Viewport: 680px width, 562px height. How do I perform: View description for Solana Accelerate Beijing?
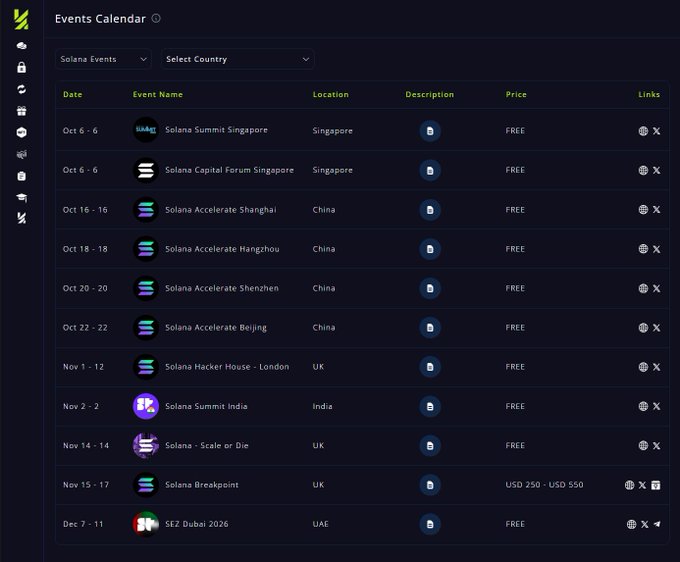(430, 327)
